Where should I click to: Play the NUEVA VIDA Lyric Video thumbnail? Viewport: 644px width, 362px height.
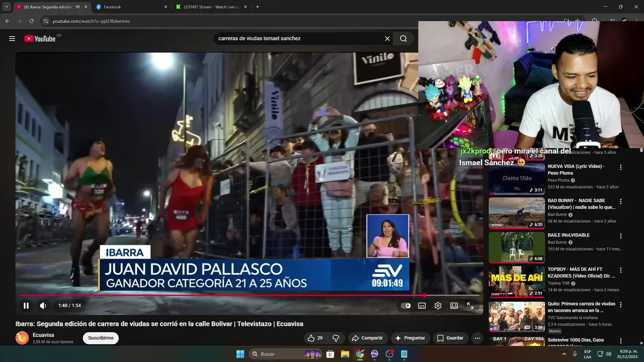517,178
